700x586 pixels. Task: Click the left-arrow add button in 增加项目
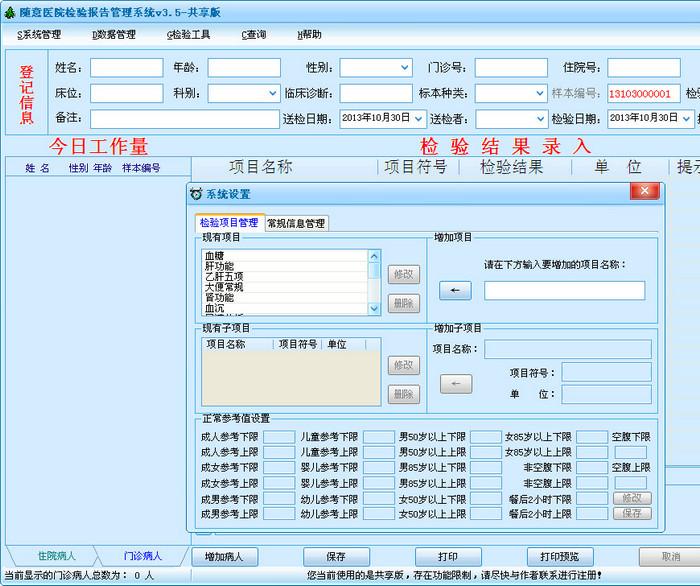pyautogui.click(x=455, y=291)
